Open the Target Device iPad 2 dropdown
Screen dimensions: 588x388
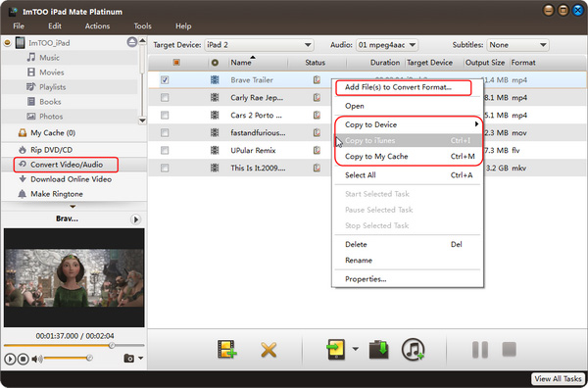[259, 45]
